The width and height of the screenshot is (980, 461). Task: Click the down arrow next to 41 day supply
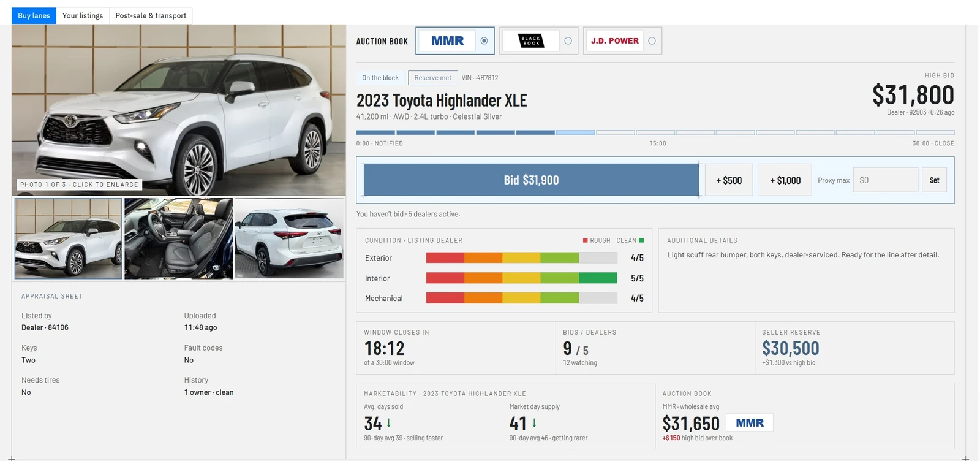tap(534, 423)
